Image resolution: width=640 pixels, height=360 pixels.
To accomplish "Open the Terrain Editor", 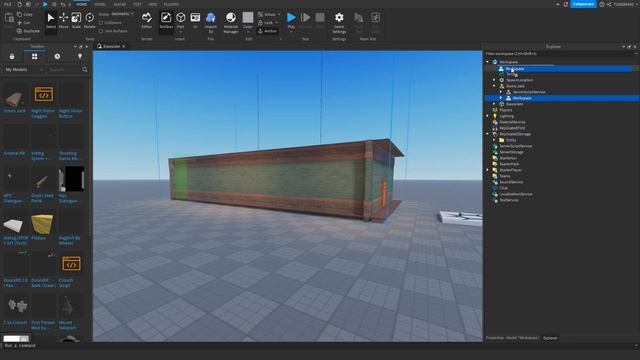I will point(147,20).
